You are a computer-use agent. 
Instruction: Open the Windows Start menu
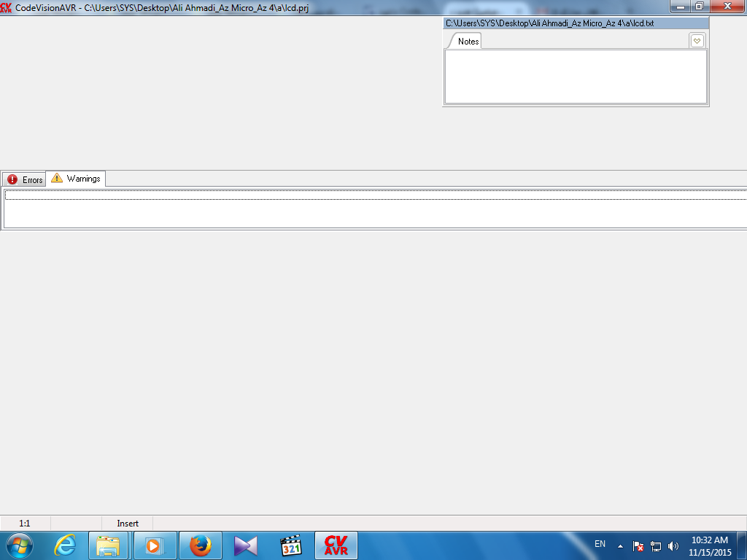tap(19, 545)
